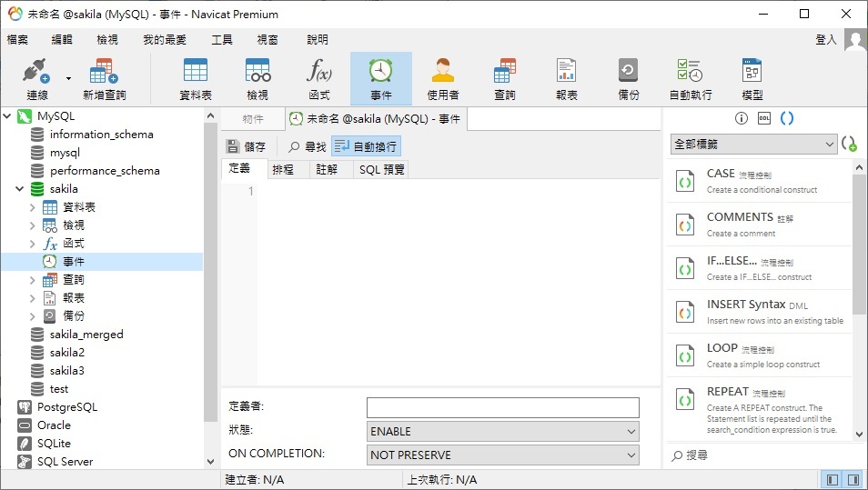
Task: Toggle the right-side pane layout button
Action: 853,479
